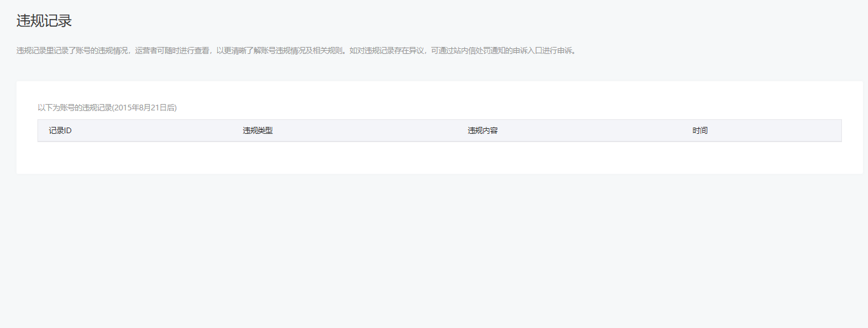
Task: Select the 违规内容 column header
Action: tap(483, 131)
